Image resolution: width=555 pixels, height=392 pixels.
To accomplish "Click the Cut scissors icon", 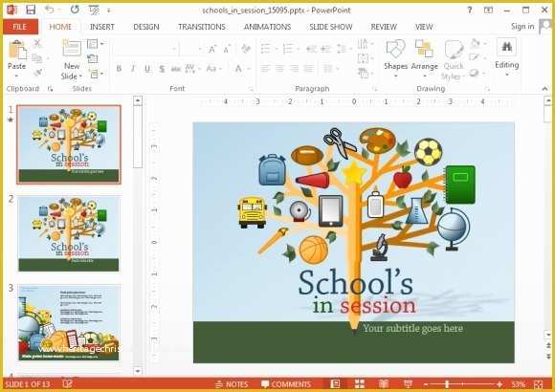I will click(37, 44).
